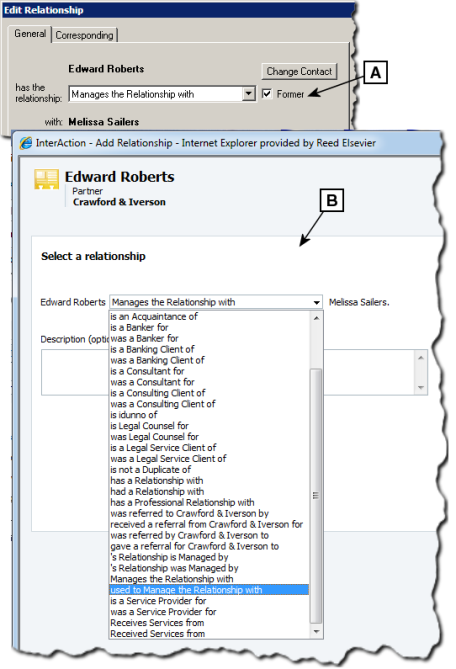Click the yellow contact card icon
This screenshot has height=669, width=456.
[46, 180]
